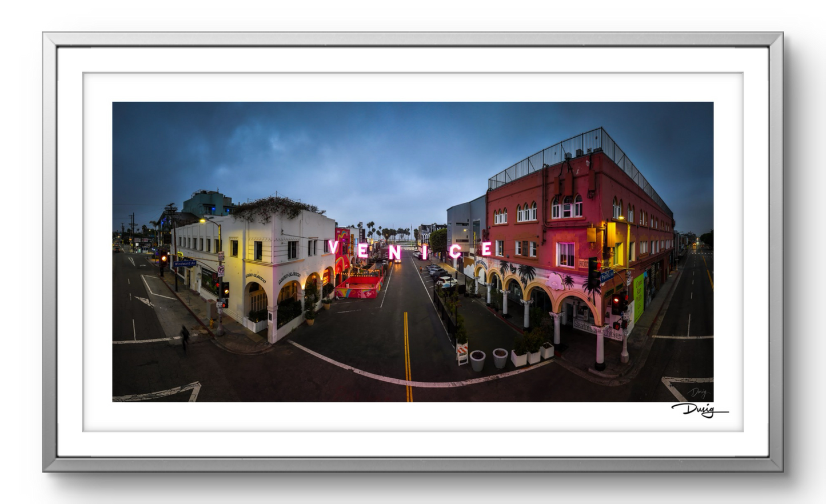Click the letter I in the Venice sign

[424, 252]
